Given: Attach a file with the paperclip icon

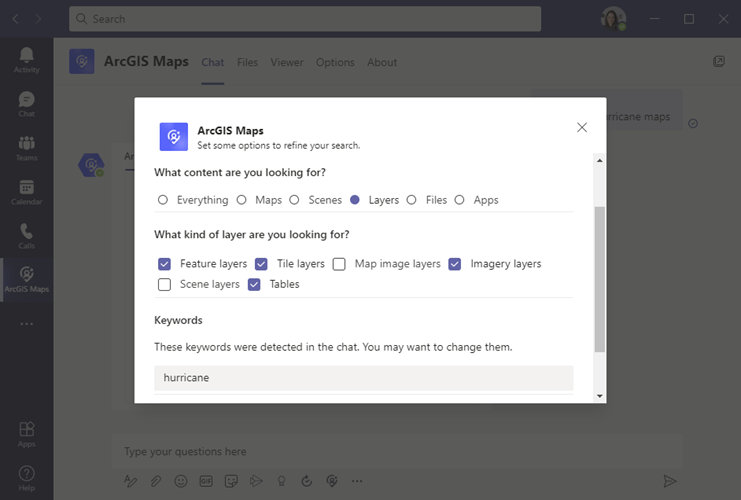Looking at the screenshot, I should [155, 481].
